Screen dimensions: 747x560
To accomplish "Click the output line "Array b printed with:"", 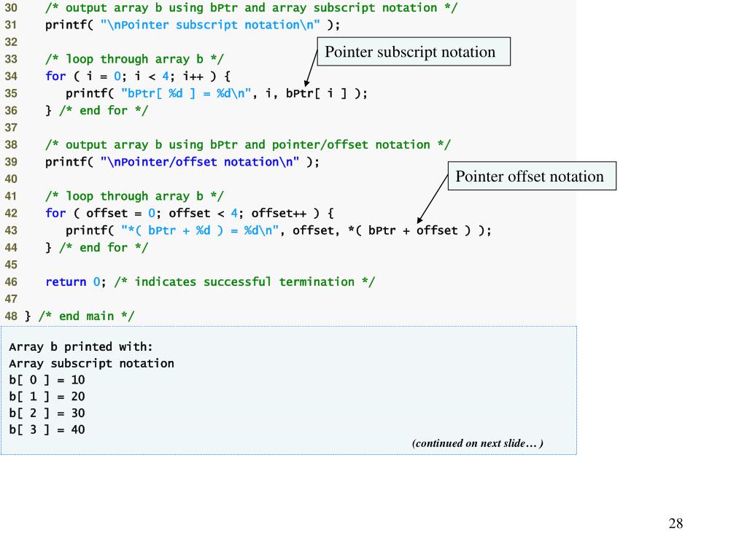I will click(80, 346).
